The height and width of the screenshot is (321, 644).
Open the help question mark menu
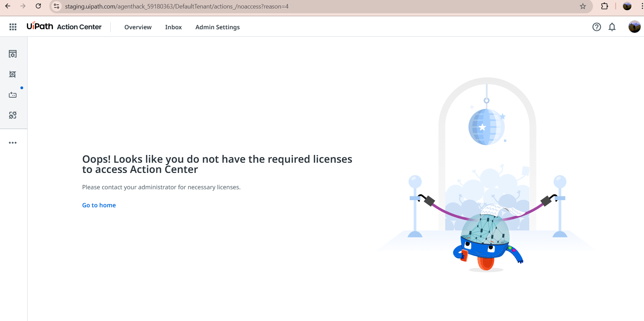coord(596,27)
